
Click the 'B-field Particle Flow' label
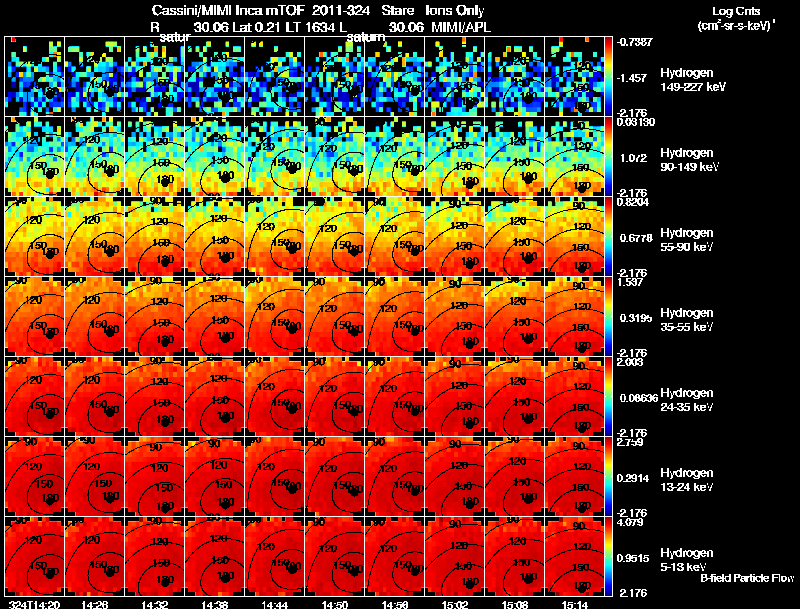pos(747,578)
